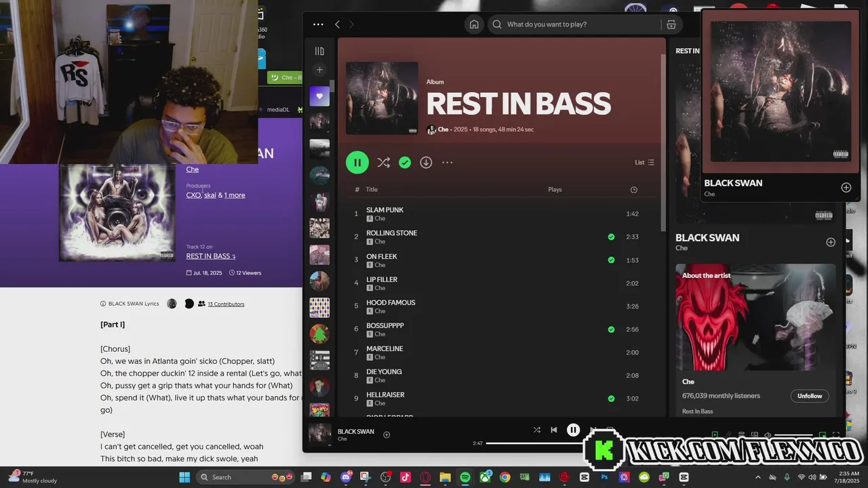Pause album with big green pause button
868x488 pixels.
point(357,163)
